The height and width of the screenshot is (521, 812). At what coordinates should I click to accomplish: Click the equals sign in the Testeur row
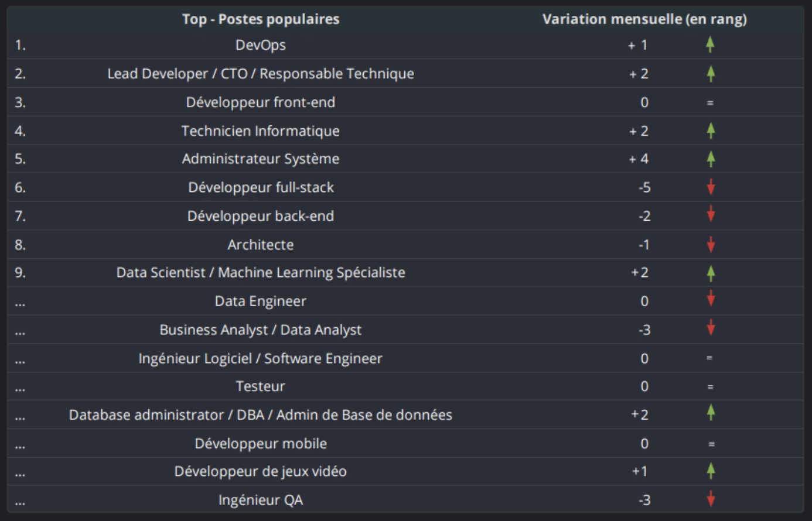[x=710, y=387]
